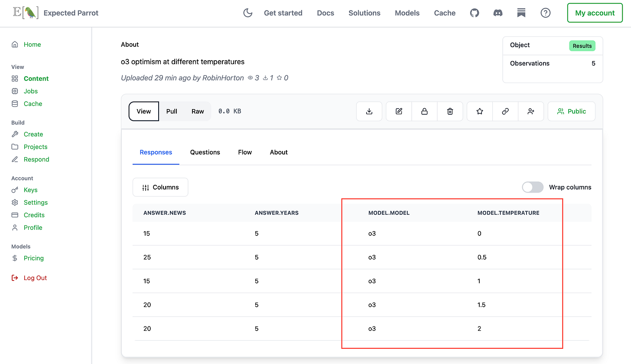Copy link with chain icon button
This screenshot has height=364, width=631.
pos(505,111)
